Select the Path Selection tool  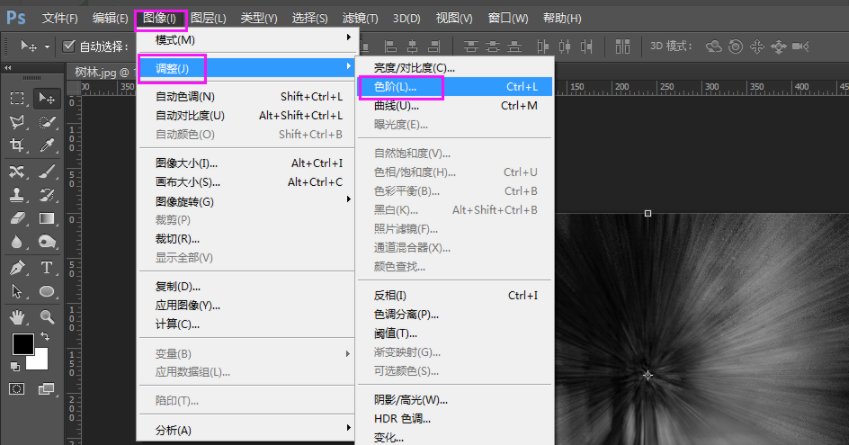coord(17,291)
